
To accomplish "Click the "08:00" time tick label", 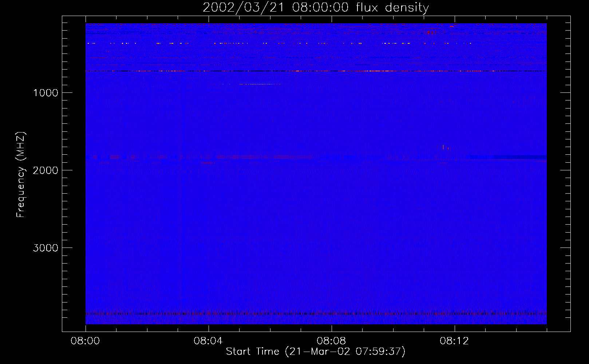I will pyautogui.click(x=85, y=341).
